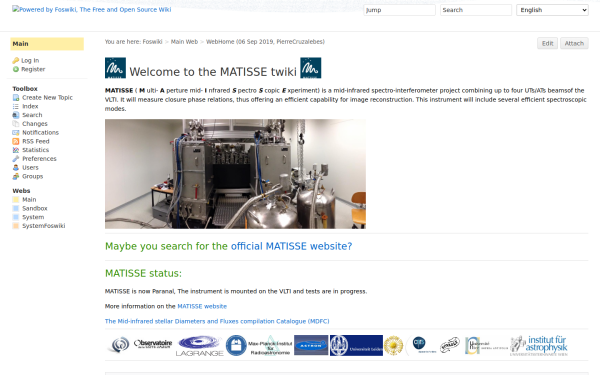600x375 pixels.
Task: Click the Notifications envelope icon
Action: (16, 132)
